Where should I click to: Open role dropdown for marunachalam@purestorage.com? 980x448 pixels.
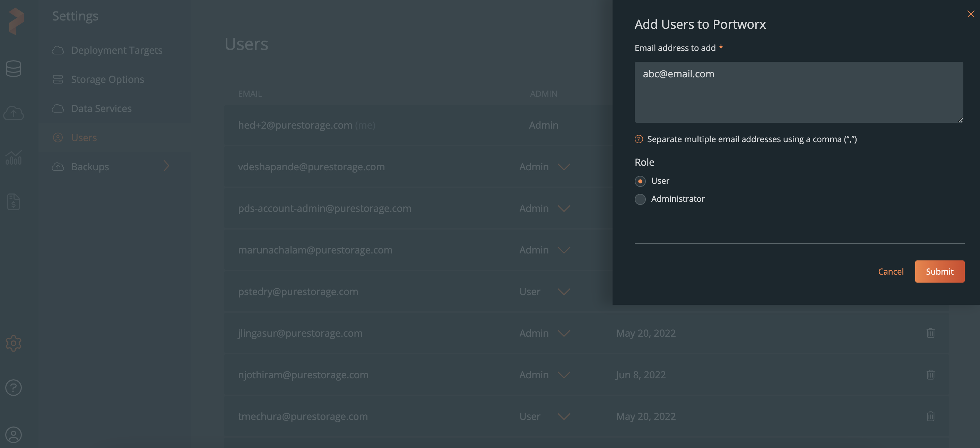[564, 250]
